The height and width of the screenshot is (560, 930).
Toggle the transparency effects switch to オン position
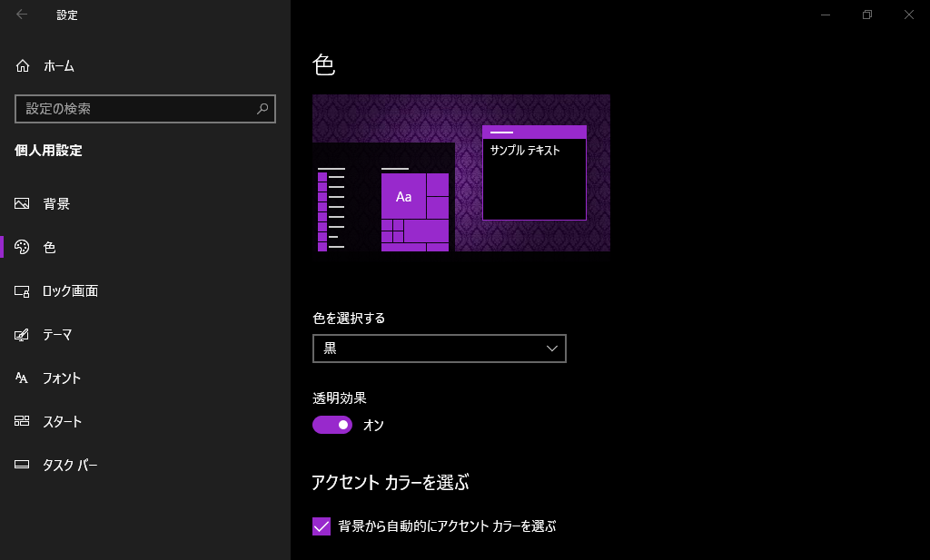(x=332, y=425)
